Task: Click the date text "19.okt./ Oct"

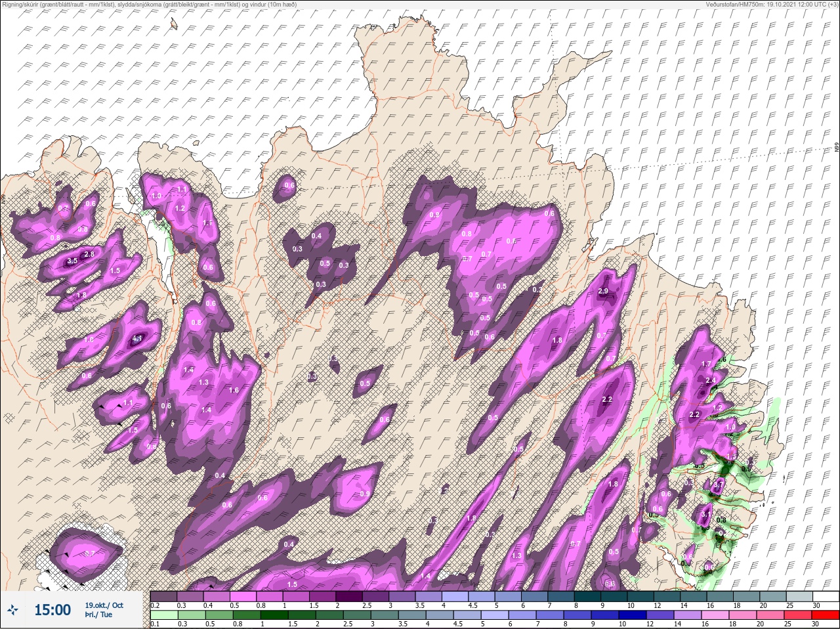Action: (104, 605)
